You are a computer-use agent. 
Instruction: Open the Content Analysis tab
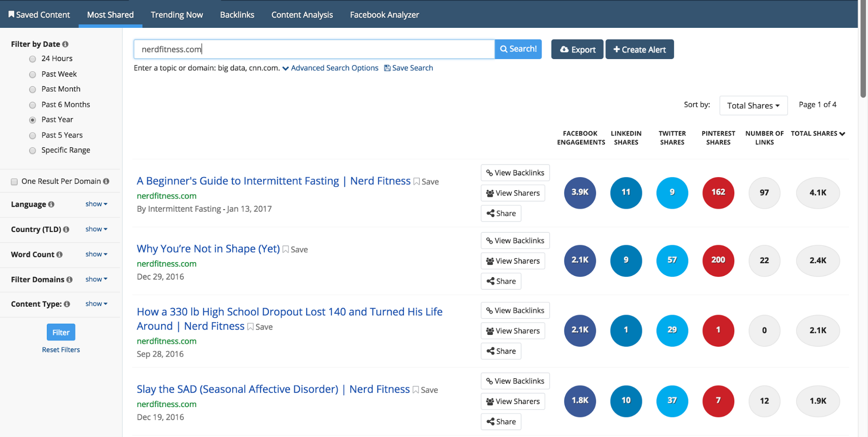[302, 14]
